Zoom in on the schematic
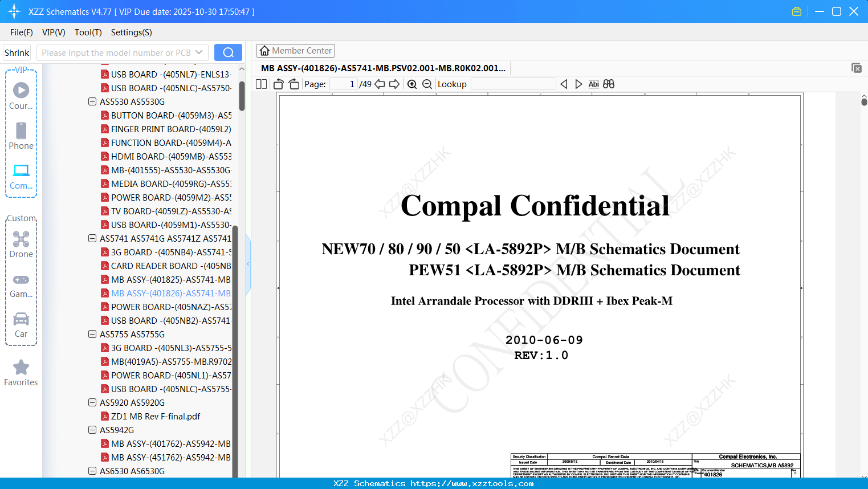This screenshot has width=868, height=489. (x=412, y=84)
